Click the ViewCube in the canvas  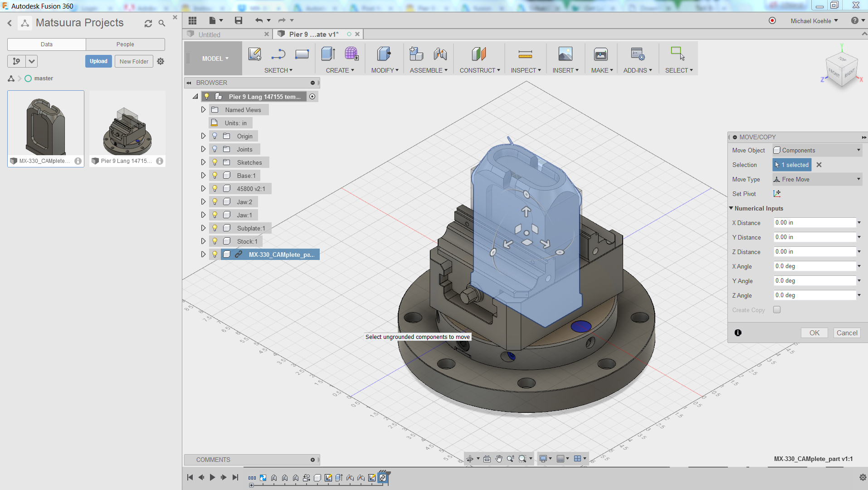(841, 69)
